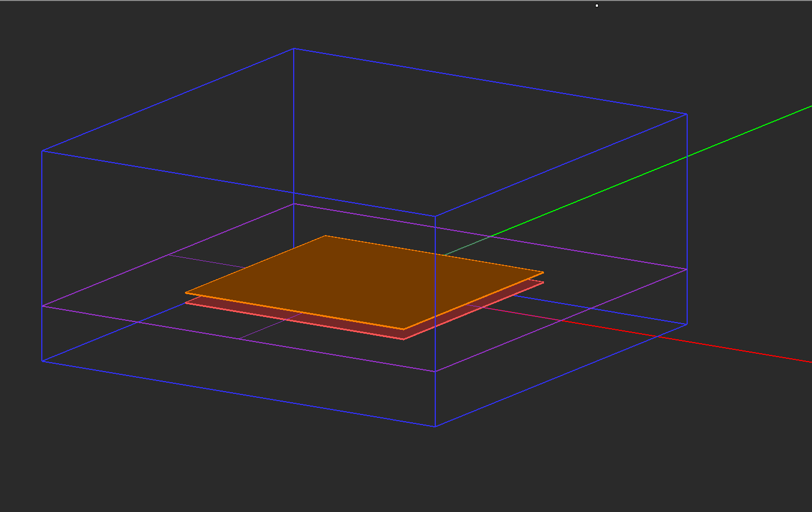Viewport: 812px width, 512px height.
Task: Select the orange plane in the viewport
Action: pos(364,282)
